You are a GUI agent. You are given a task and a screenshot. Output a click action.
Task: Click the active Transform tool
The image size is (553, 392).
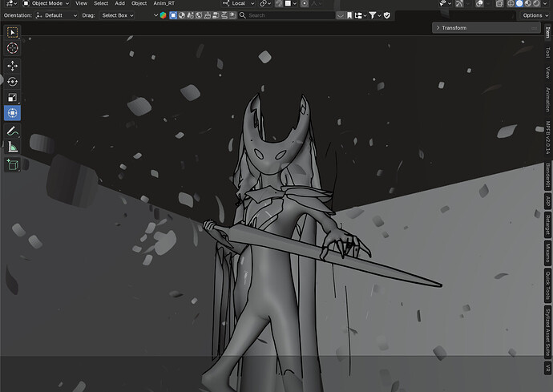tap(12, 113)
